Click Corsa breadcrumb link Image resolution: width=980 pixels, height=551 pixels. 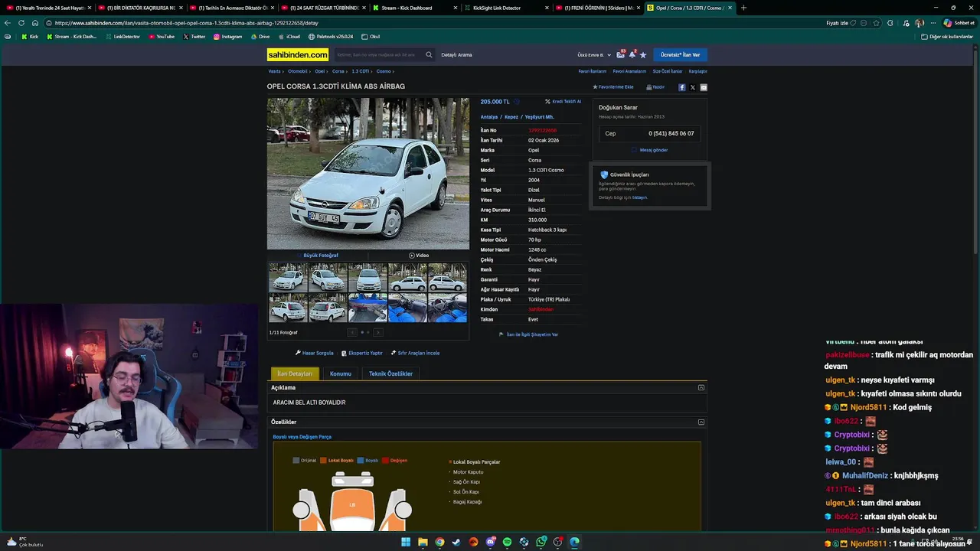(x=338, y=71)
